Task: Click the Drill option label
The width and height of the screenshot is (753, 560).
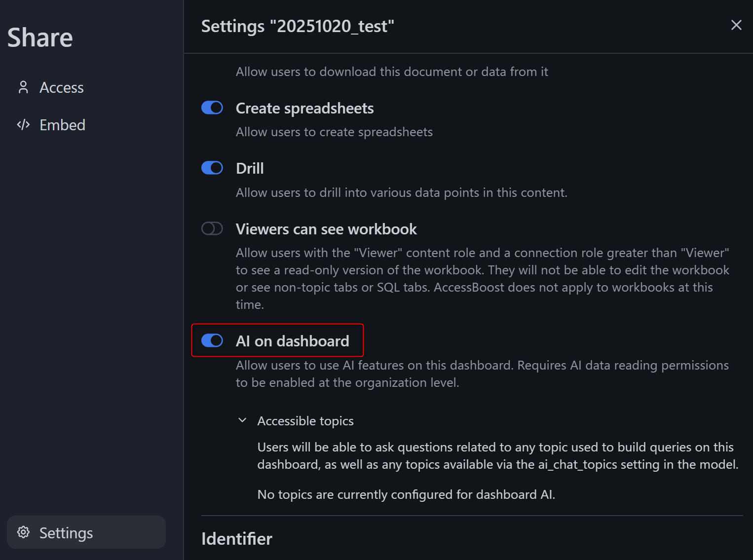Action: (250, 168)
